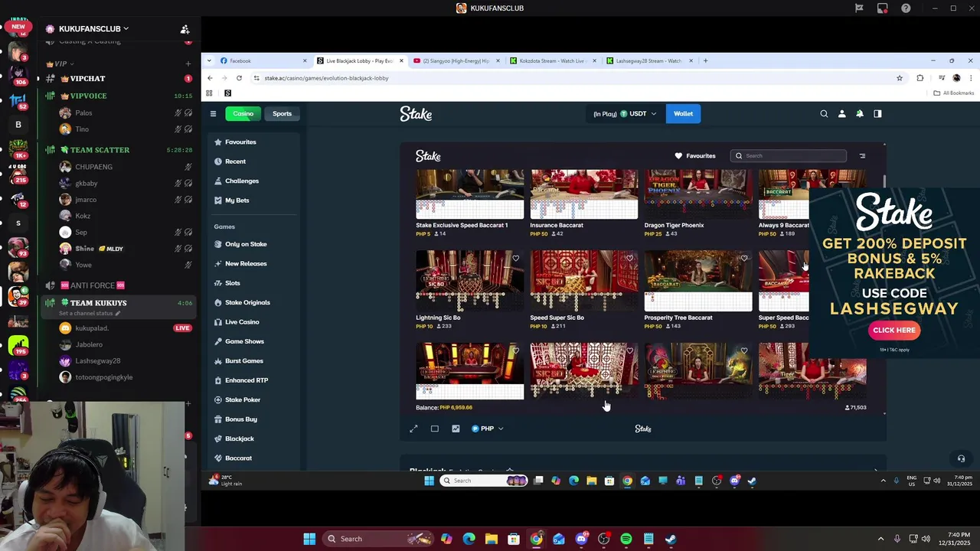Screen dimensions: 980x551
Task: Switch to the Casino tab
Action: pyautogui.click(x=243, y=113)
